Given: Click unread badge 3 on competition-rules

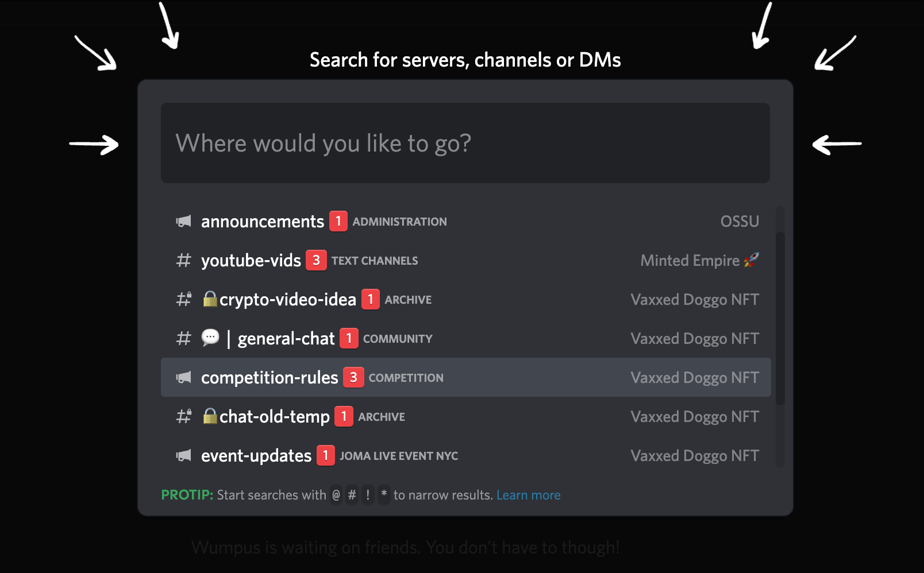Looking at the screenshot, I should pyautogui.click(x=353, y=377).
